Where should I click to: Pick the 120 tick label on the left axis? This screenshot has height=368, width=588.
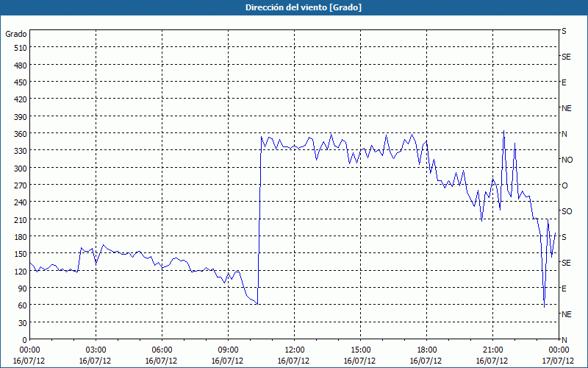click(21, 272)
